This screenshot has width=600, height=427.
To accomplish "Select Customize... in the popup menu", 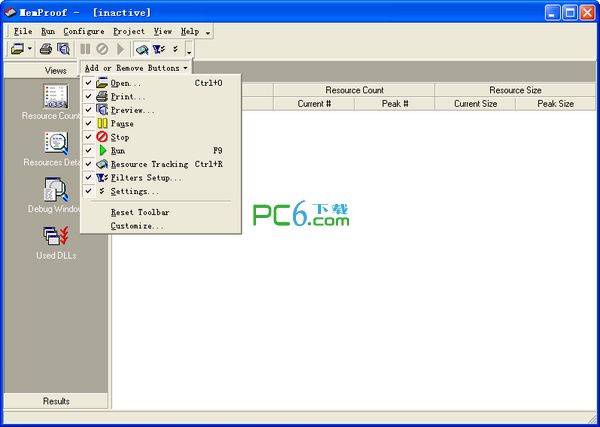I will 137,226.
